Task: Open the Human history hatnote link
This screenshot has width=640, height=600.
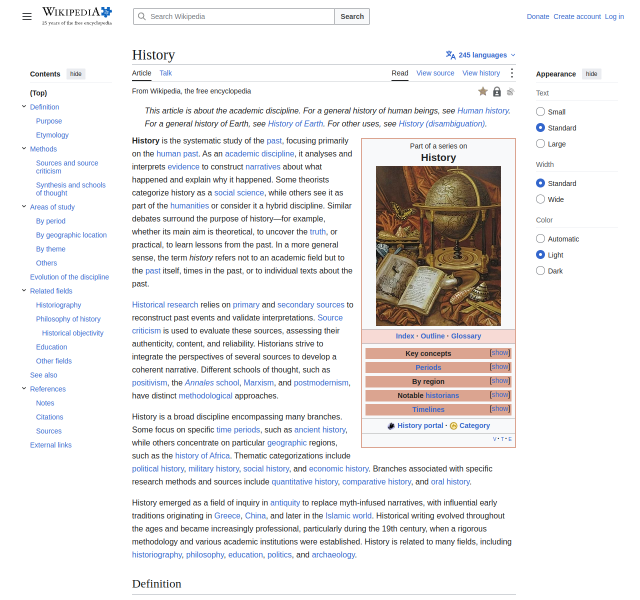Action: [x=483, y=111]
